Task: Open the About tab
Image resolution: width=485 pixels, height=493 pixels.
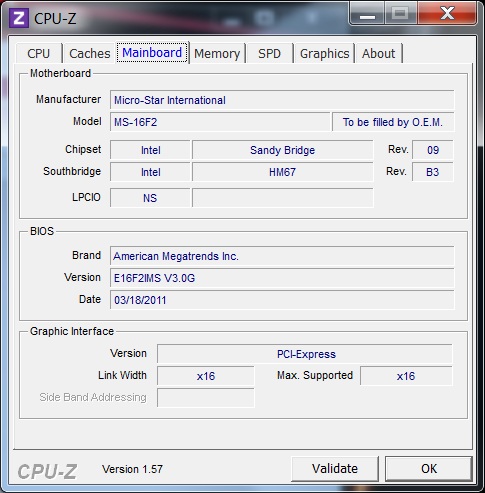Action: tap(378, 53)
